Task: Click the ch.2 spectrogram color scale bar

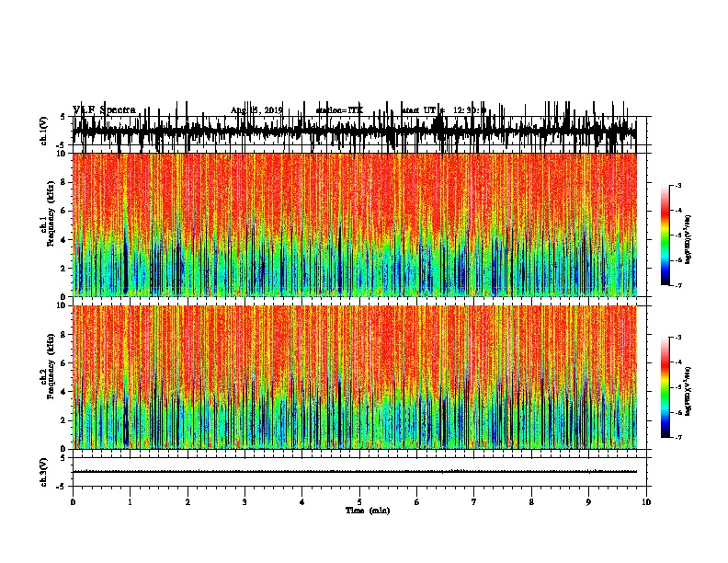Action: [x=665, y=387]
